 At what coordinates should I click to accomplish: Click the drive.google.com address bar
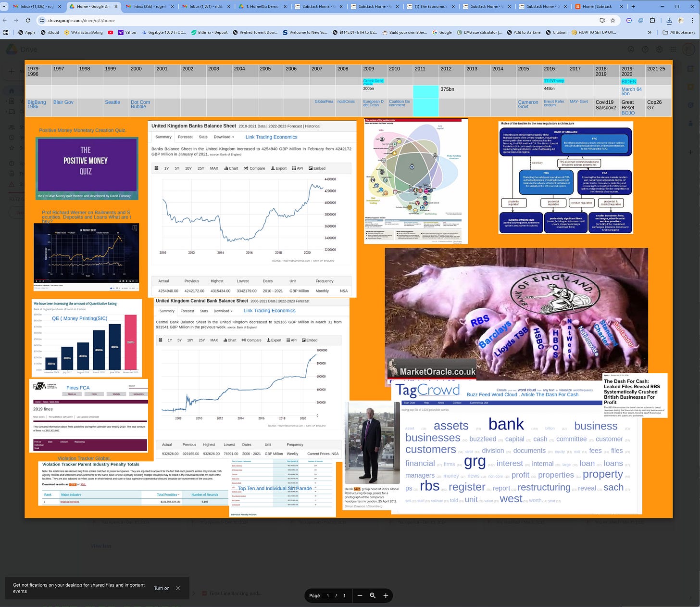[317, 20]
